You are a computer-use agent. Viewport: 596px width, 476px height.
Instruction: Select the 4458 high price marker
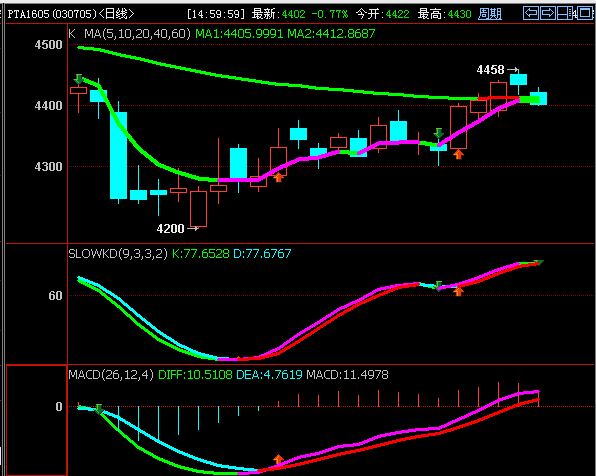pyautogui.click(x=497, y=70)
